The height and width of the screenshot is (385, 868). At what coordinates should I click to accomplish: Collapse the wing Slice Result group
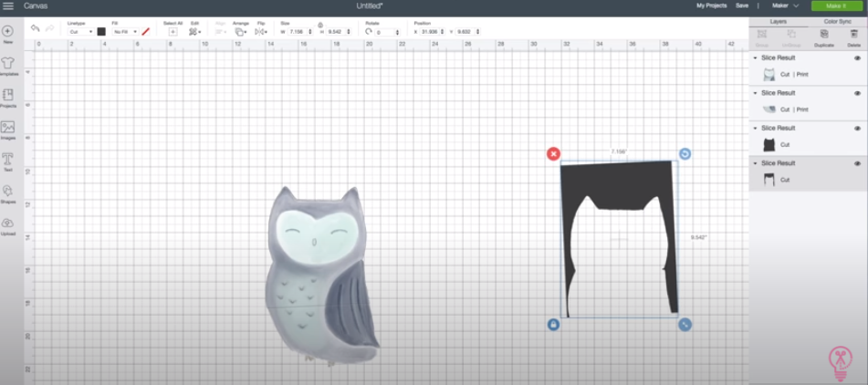coord(755,93)
